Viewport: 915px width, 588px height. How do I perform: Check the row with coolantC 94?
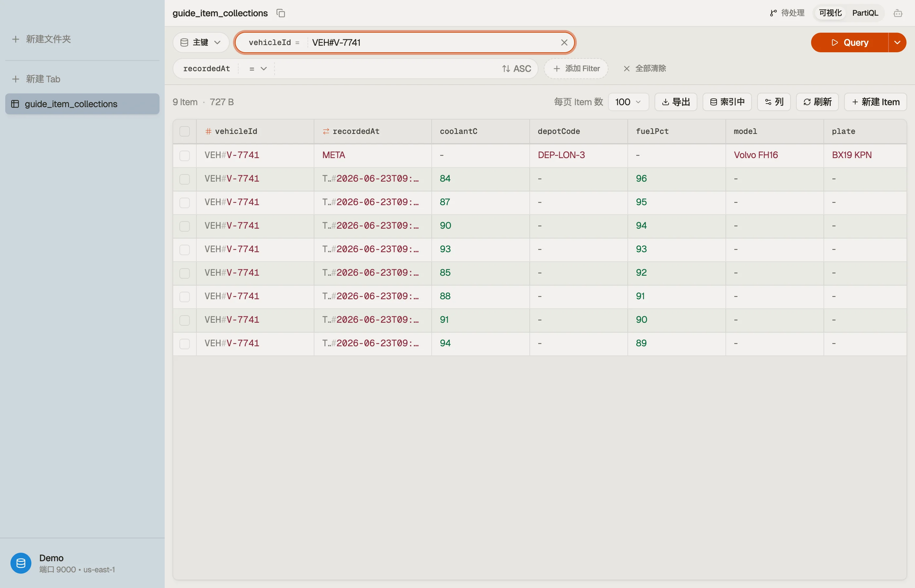pos(184,344)
